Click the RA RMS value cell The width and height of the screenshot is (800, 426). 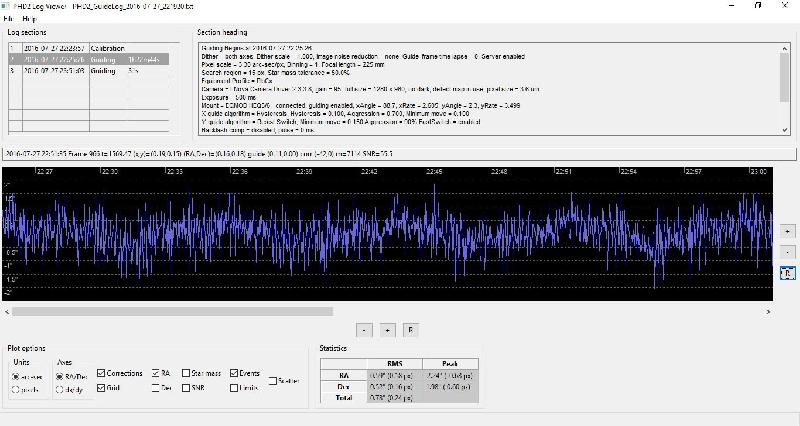[394, 375]
